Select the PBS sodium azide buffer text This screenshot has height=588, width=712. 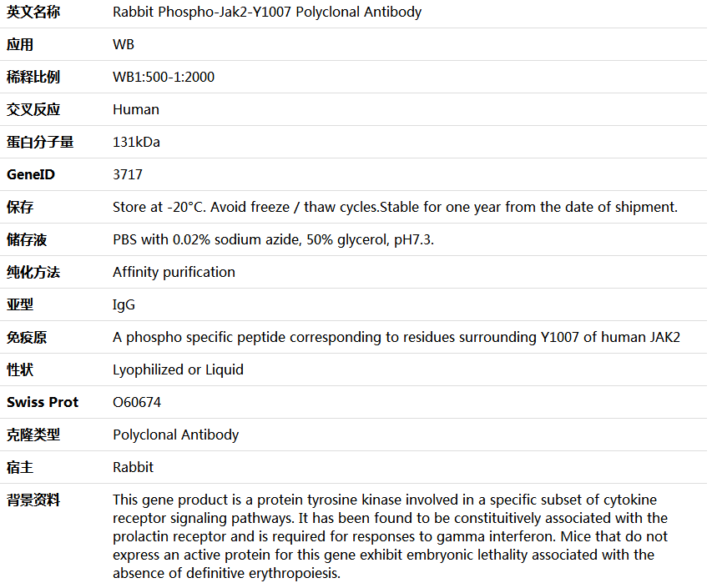click(x=273, y=239)
